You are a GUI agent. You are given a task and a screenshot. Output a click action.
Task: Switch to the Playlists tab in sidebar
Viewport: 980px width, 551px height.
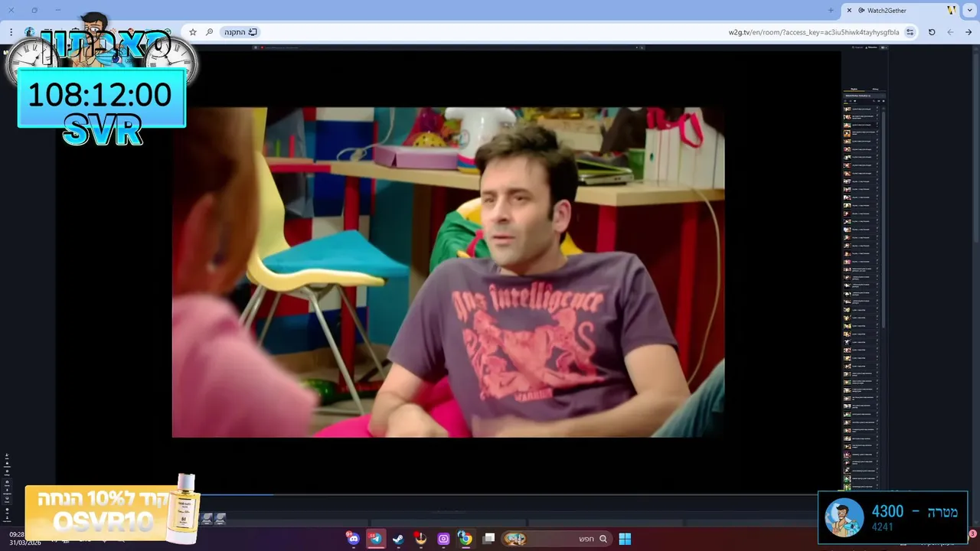[x=854, y=90]
